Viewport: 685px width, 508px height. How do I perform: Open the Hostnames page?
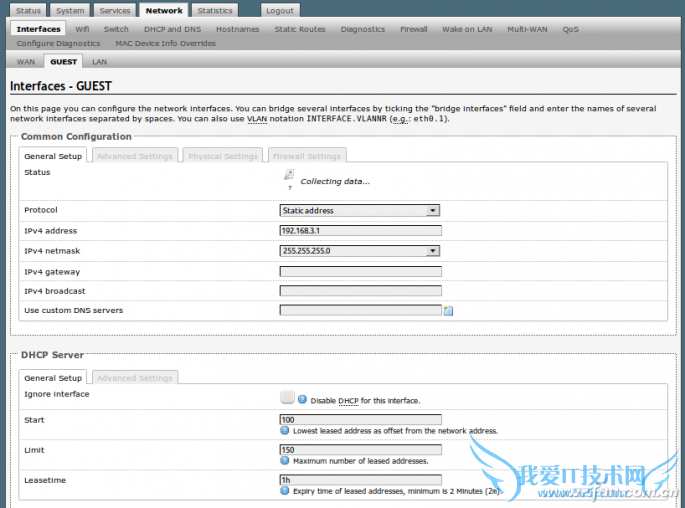click(x=238, y=29)
